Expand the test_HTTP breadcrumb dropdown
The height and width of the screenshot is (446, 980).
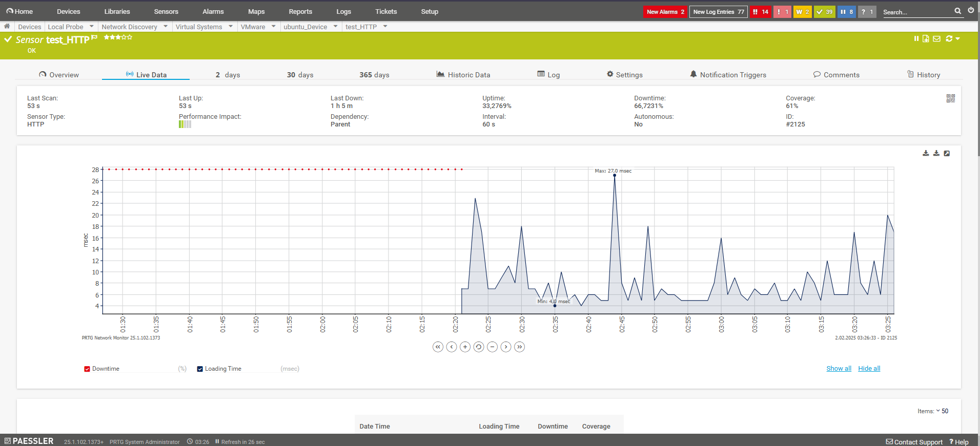(385, 26)
